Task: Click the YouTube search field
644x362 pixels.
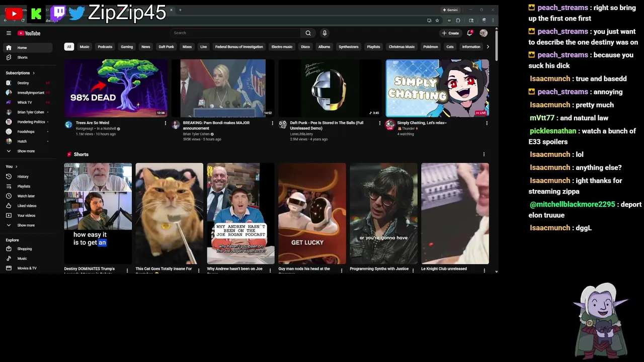Action: [x=235, y=33]
